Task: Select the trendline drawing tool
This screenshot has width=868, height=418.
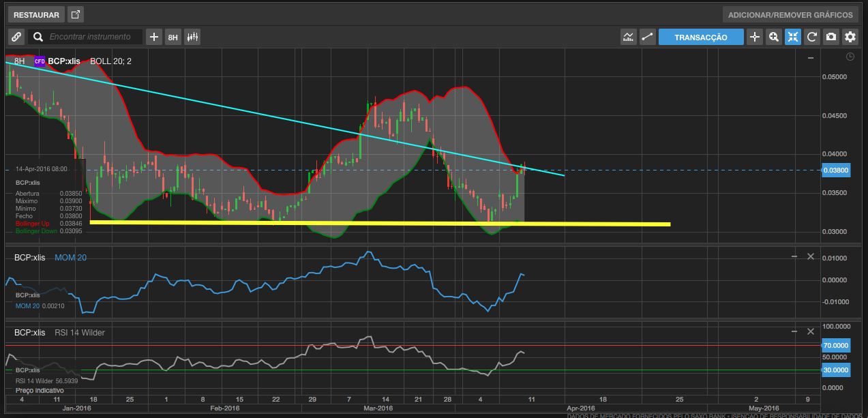Action: tap(647, 37)
